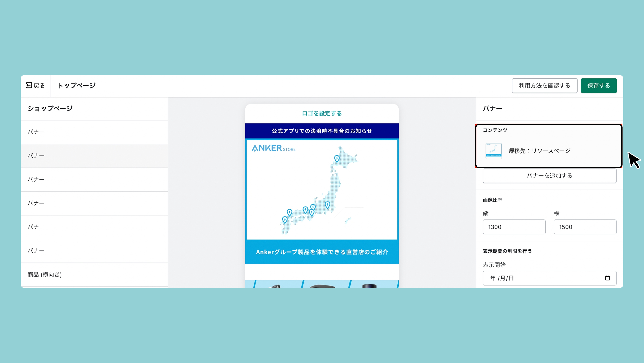Select the third バナー item in sidebar
This screenshot has width=644, height=363.
[x=94, y=179]
